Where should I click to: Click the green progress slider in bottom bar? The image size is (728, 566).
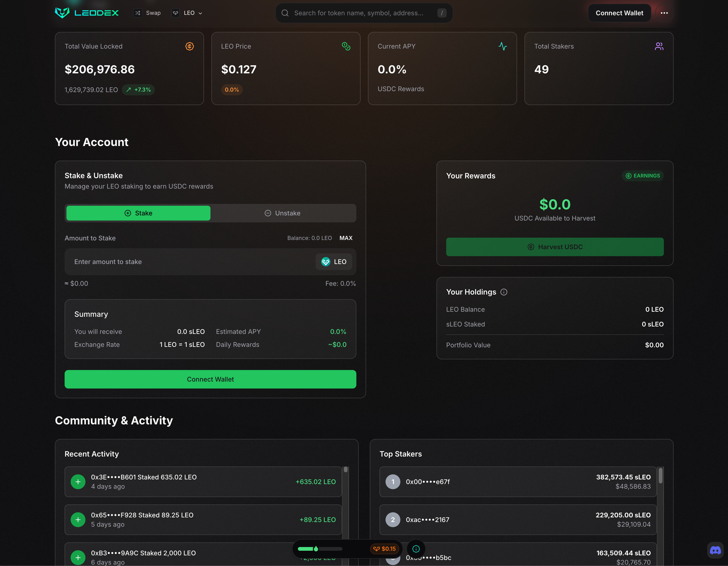pos(319,549)
